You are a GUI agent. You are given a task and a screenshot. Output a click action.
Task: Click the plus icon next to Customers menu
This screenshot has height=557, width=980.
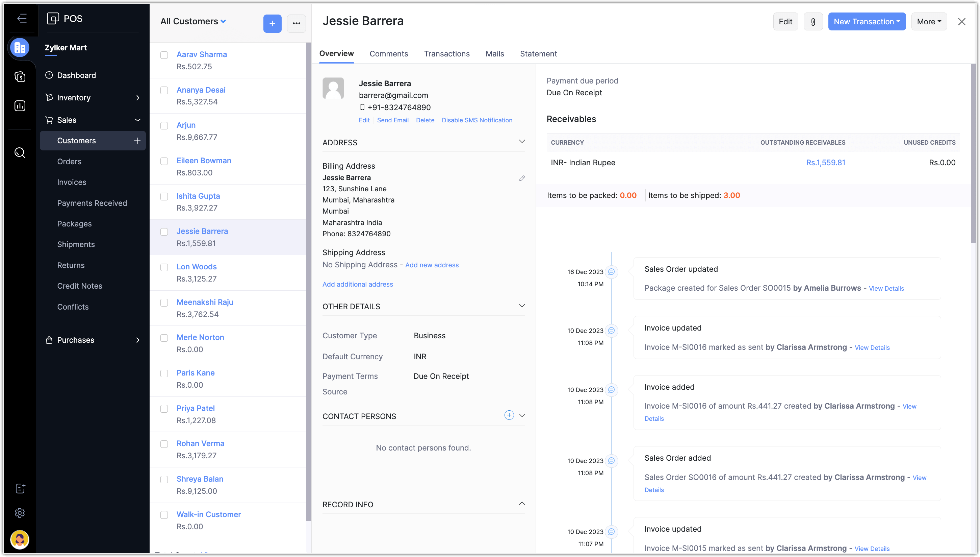pos(137,141)
